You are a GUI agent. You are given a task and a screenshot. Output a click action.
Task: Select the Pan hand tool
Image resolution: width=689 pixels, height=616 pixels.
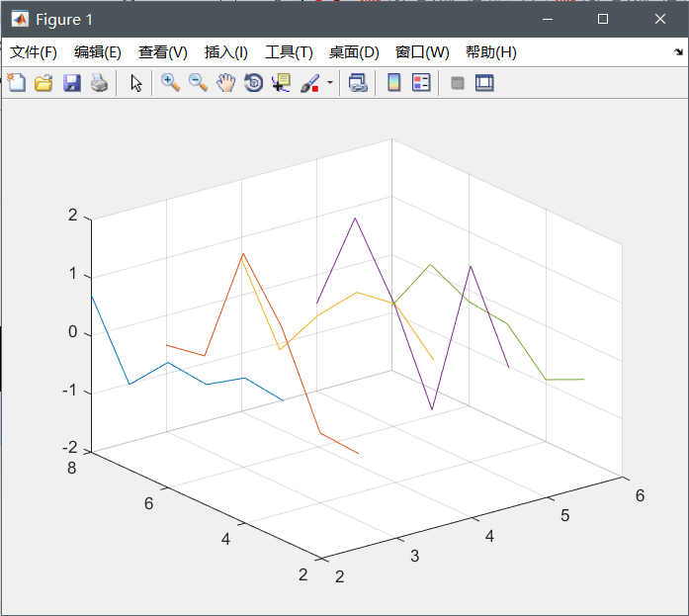(225, 83)
